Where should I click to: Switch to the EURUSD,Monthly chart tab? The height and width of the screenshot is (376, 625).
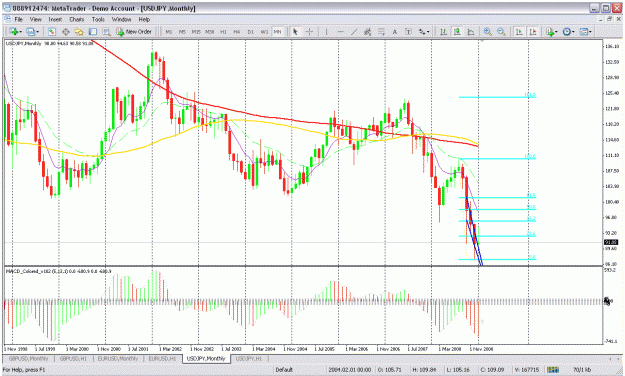click(x=118, y=358)
